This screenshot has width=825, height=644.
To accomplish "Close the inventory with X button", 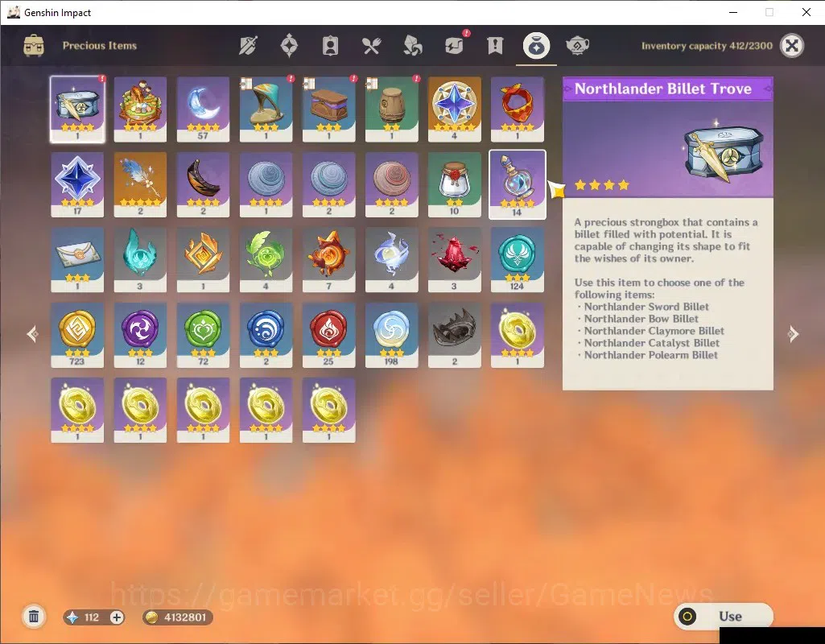I will pyautogui.click(x=792, y=46).
